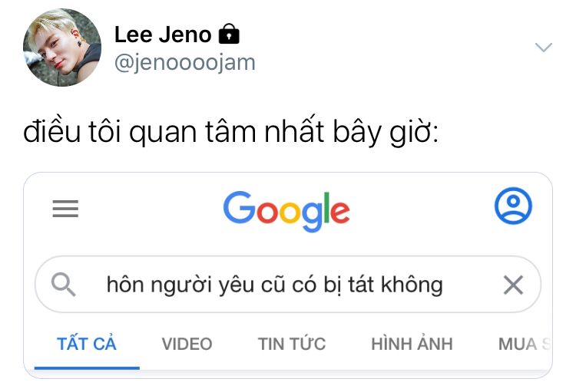
Task: Click the magnifying glass search icon
Action: click(x=64, y=284)
